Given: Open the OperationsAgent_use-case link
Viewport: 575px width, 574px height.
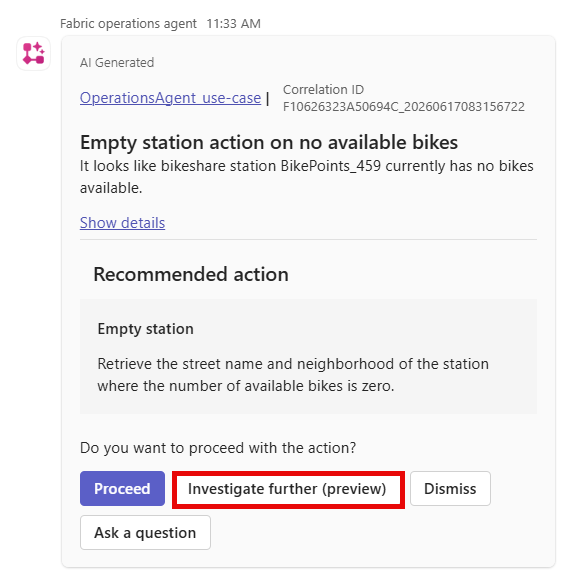Looking at the screenshot, I should 170,98.
